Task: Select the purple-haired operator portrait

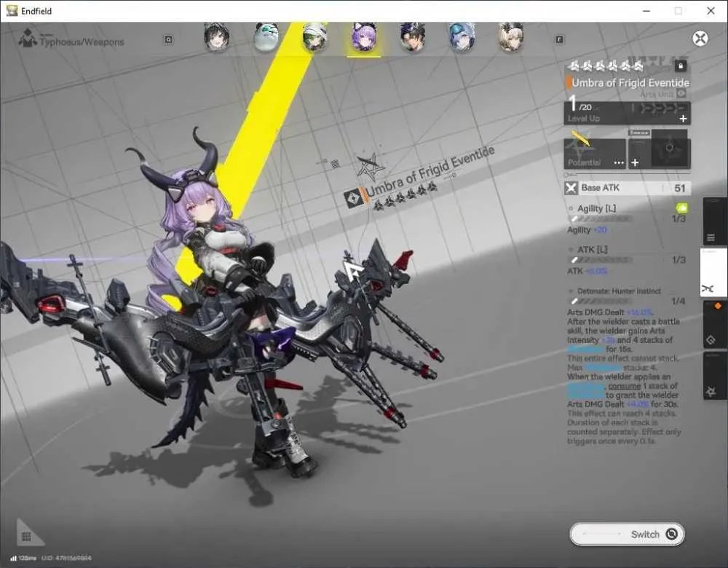Action: coord(364,37)
